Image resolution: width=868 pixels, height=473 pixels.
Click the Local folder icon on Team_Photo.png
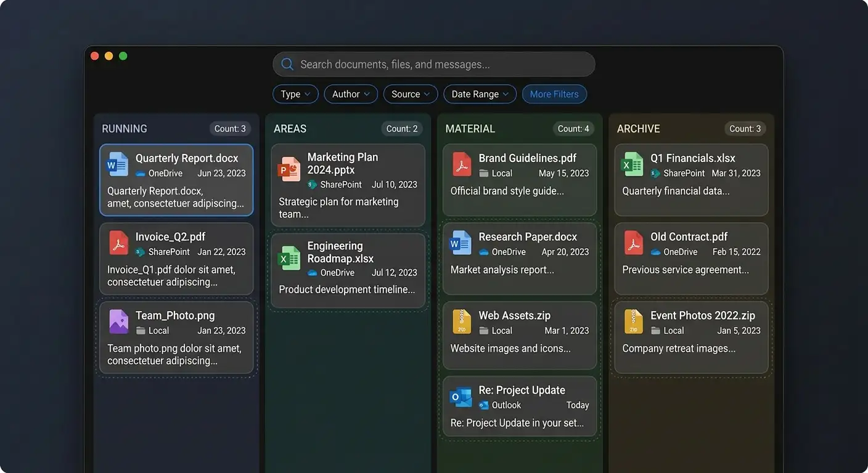point(141,331)
